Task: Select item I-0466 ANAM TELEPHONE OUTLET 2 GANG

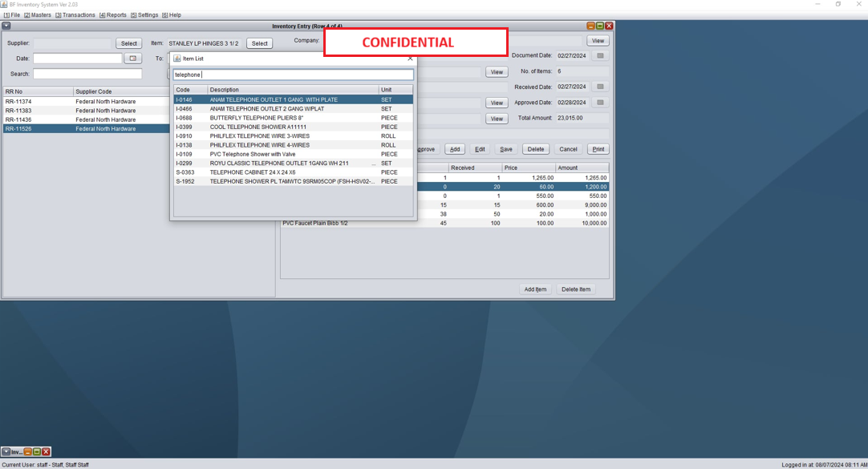Action: (294, 109)
